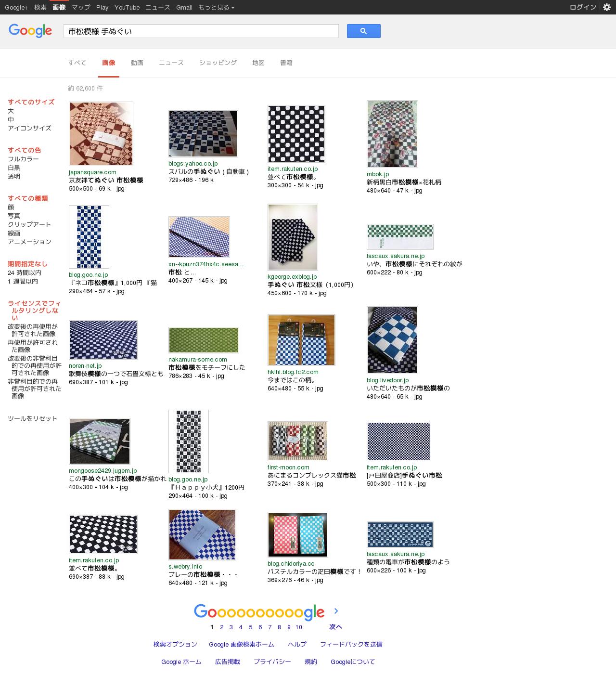Viewport: 616px width, 675px height.
Task: Click hklhl.blog.fc2.com source link
Action: click(x=293, y=372)
